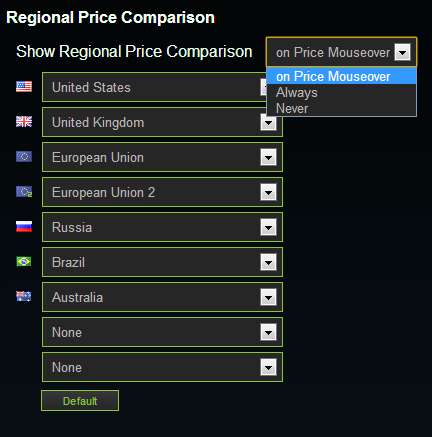The image size is (432, 437).
Task: Click the European Union flag icon
Action: (x=24, y=156)
